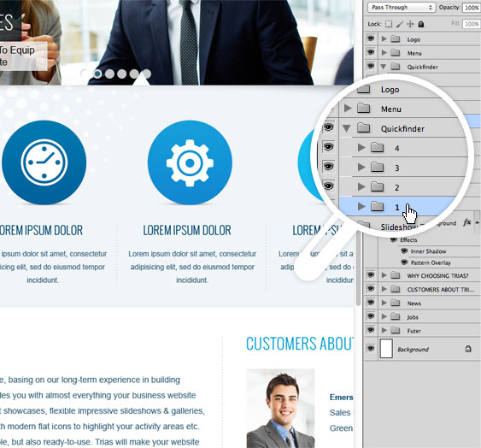Expand the CUSTOMERS ABOUT TRI... group
Screen dimensions: 481x448
click(384, 289)
